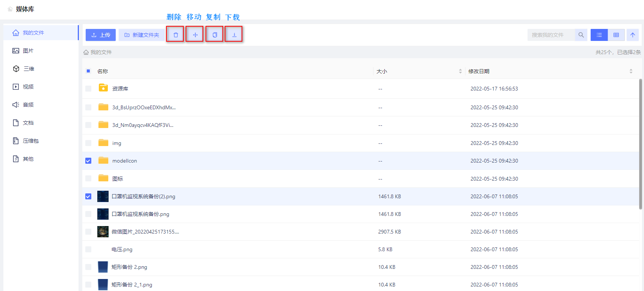644x291 pixels.
Task: Switch to list view
Action: [599, 35]
